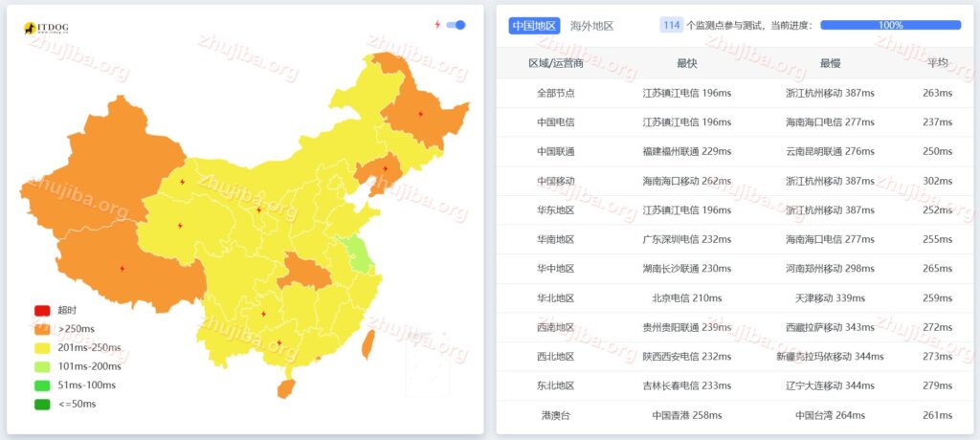Click 辽宁大连移动 344ms cell
The height and width of the screenshot is (440, 980).
pyautogui.click(x=830, y=385)
